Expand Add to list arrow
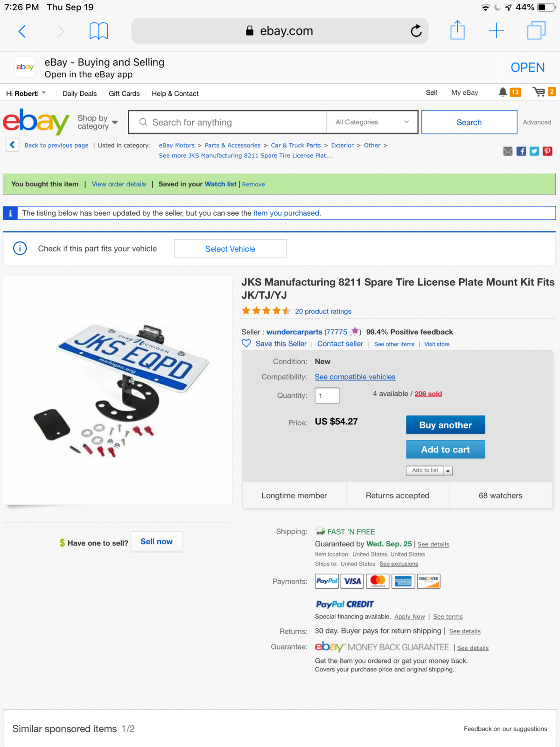Screen dimensions: 560x747 pos(448,471)
